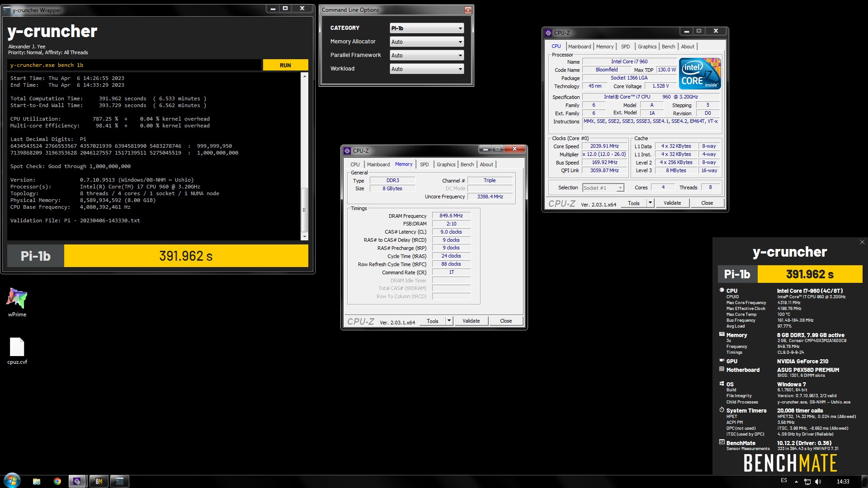Click y-cruncher output scrollbar down arrow
The width and height of the screenshot is (868, 488).
tap(305, 237)
